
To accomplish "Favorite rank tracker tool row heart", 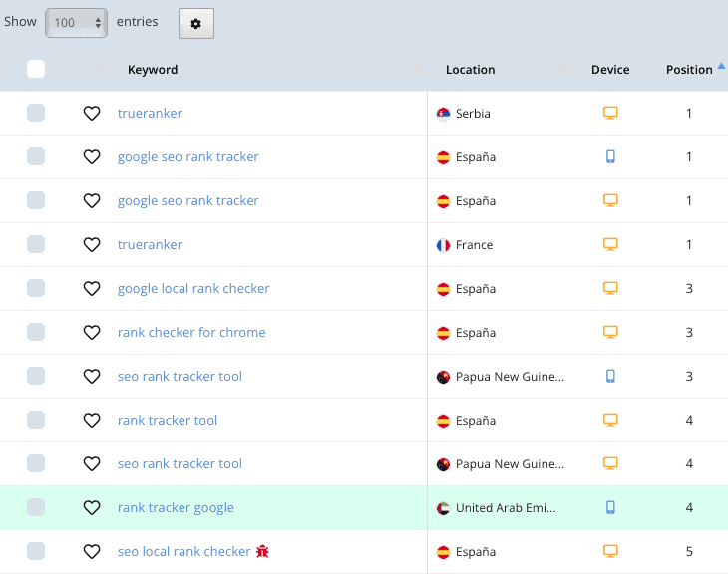I will (x=92, y=420).
